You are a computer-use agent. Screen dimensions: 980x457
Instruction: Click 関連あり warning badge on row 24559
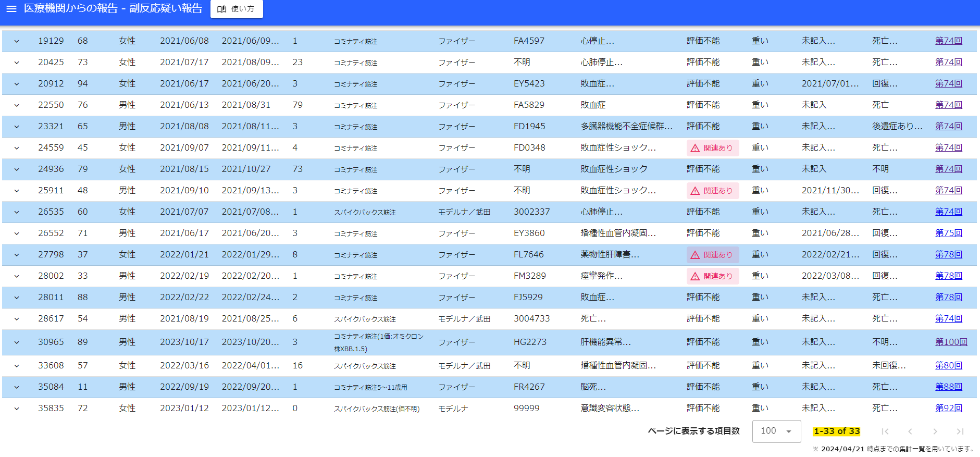[x=712, y=148]
